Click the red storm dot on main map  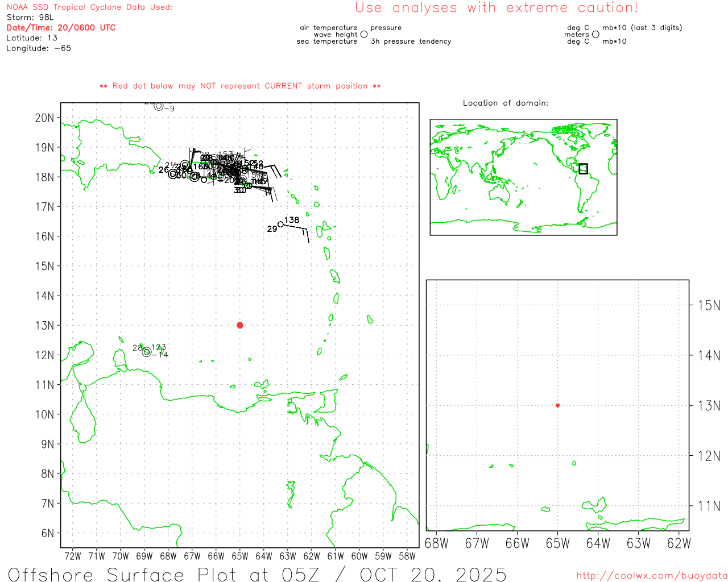tap(239, 325)
